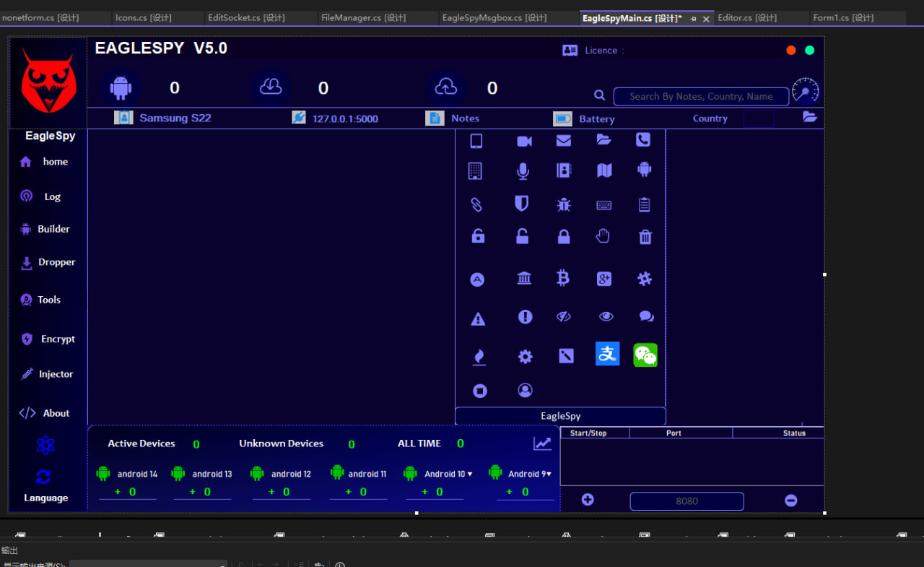Toggle the eye visibility icon
The image size is (924, 567).
(x=606, y=316)
